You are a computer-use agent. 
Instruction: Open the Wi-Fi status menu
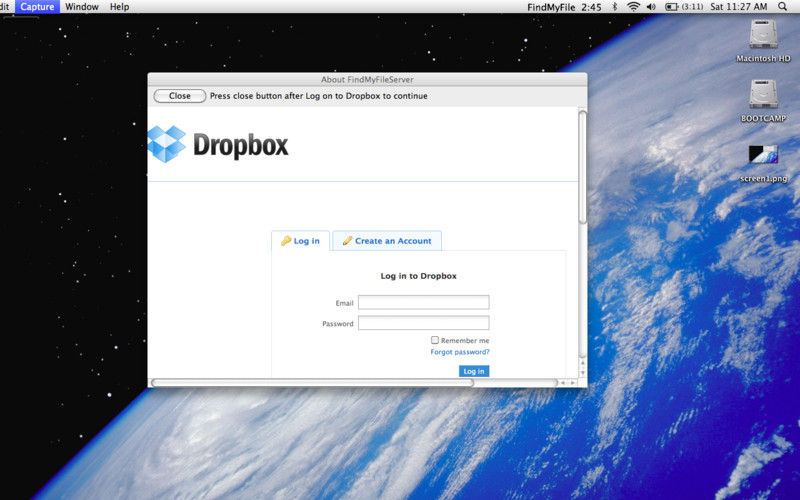(x=633, y=7)
